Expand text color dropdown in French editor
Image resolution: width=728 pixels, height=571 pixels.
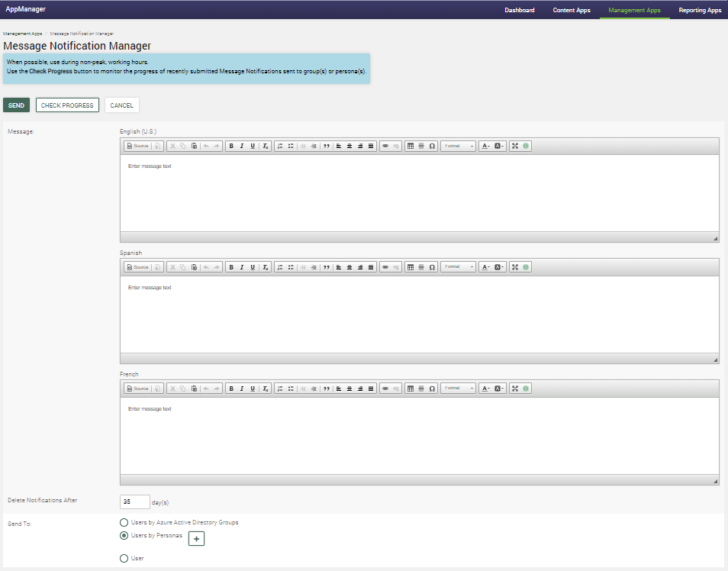(x=485, y=389)
